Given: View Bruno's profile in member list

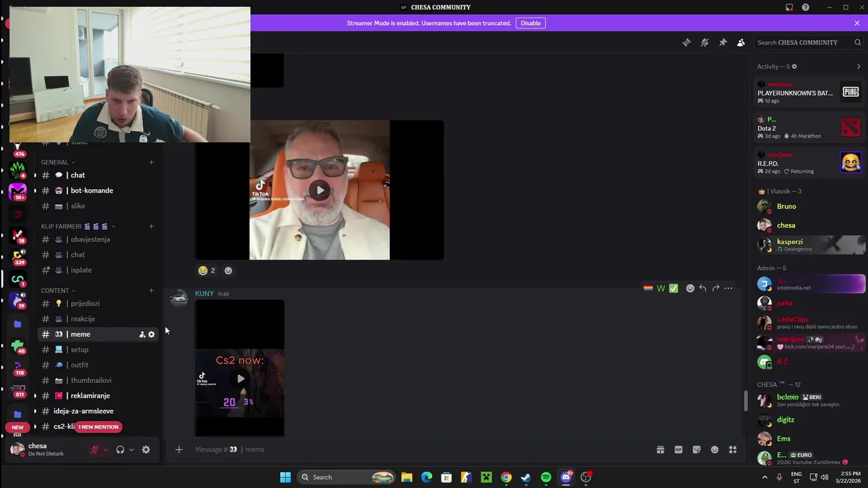Looking at the screenshot, I should (810, 207).
